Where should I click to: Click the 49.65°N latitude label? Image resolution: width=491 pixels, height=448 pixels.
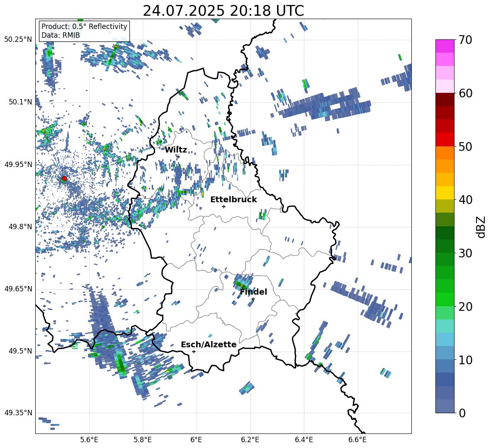pos(18,288)
